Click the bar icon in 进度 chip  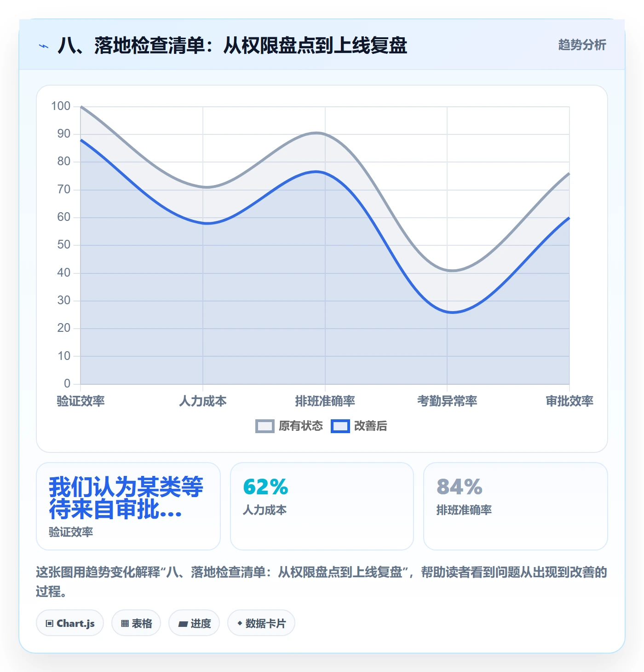click(x=183, y=624)
